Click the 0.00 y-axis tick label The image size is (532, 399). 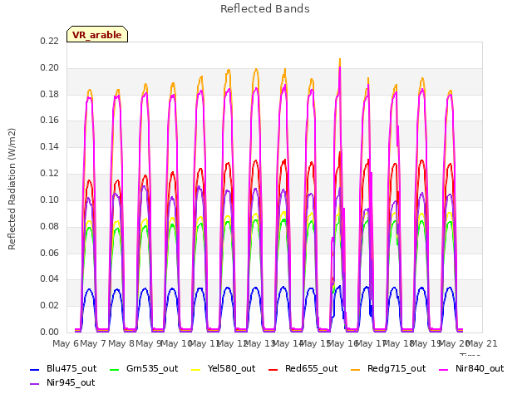pos(50,332)
